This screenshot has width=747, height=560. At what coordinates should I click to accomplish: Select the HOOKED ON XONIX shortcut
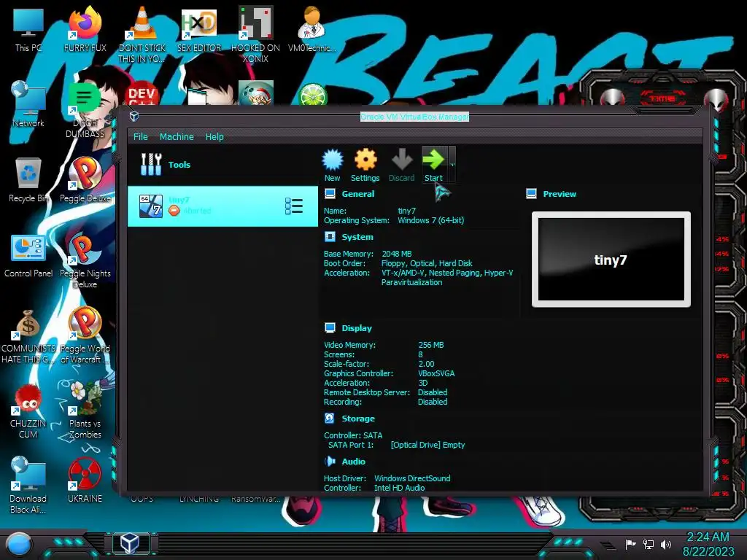[x=256, y=35]
